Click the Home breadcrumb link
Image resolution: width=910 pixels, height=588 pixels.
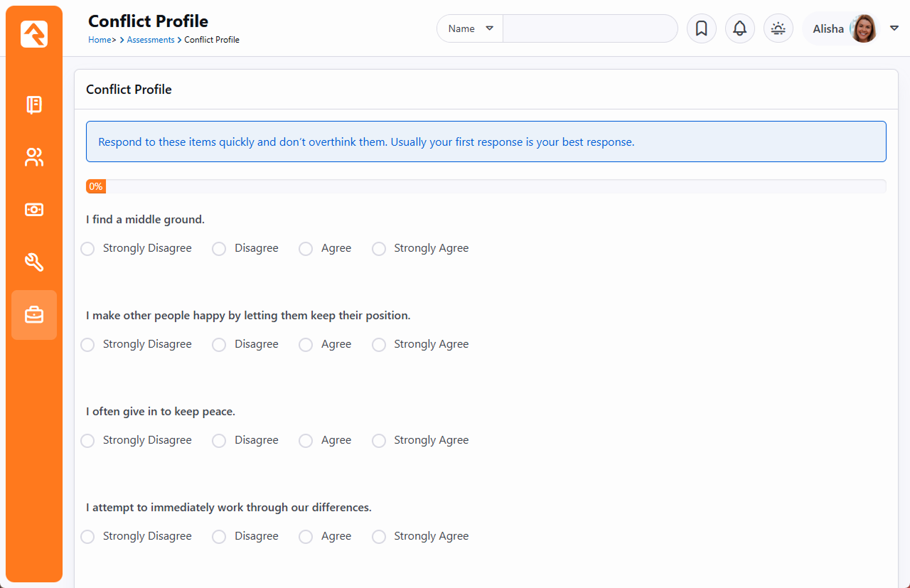[100, 40]
